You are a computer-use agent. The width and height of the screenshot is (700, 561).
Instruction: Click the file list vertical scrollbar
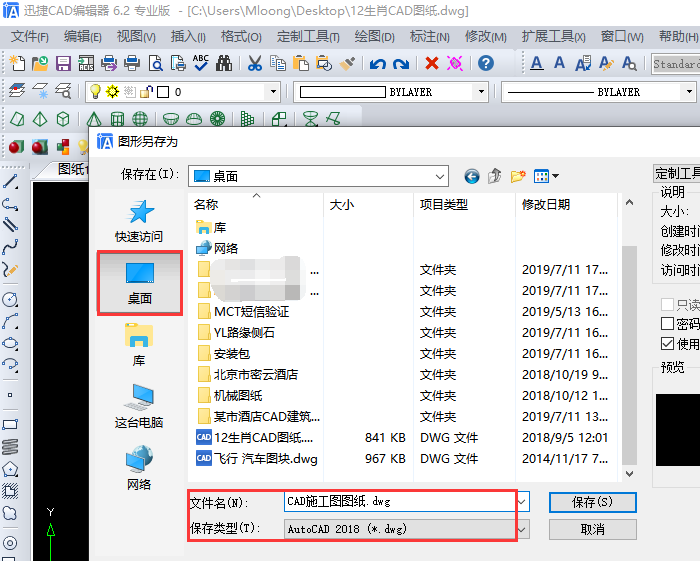click(x=629, y=355)
